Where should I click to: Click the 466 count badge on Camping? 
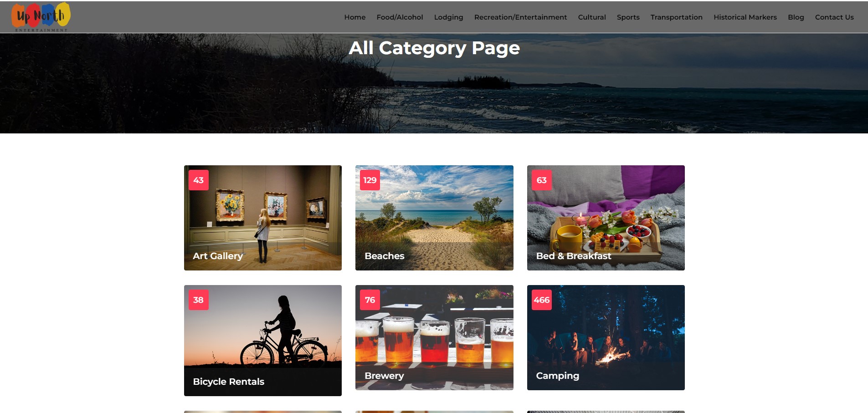point(542,300)
